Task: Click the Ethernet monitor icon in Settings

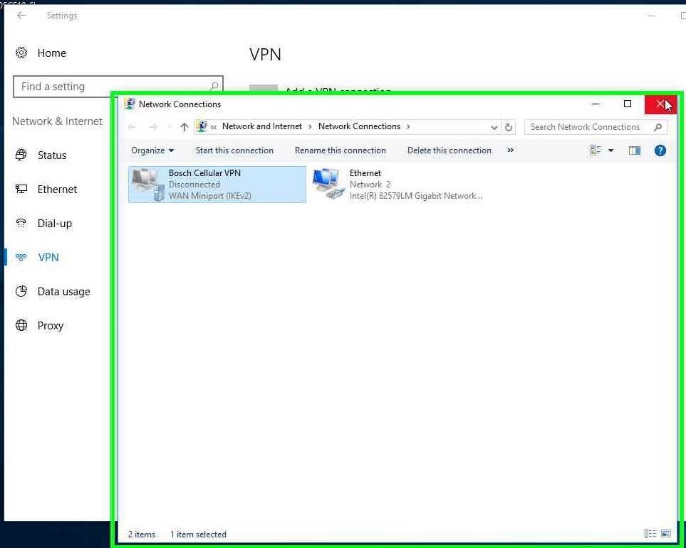Action: (x=21, y=189)
